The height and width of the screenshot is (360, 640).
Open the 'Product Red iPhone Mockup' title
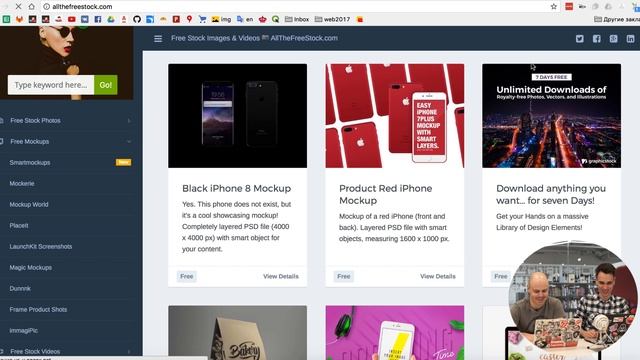(386, 194)
